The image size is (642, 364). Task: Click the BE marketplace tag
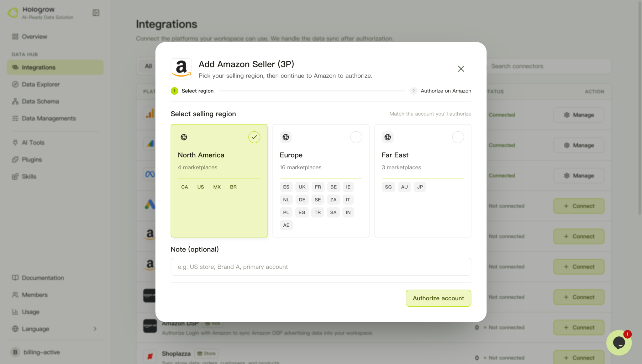pos(334,187)
